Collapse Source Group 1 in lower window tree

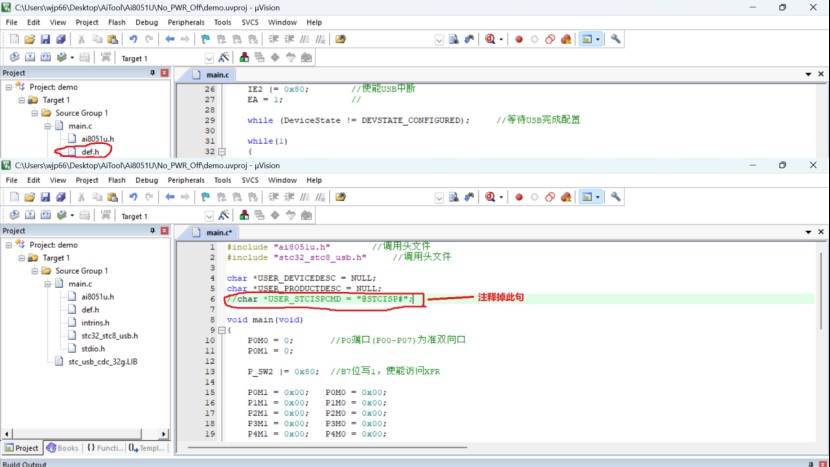point(34,271)
